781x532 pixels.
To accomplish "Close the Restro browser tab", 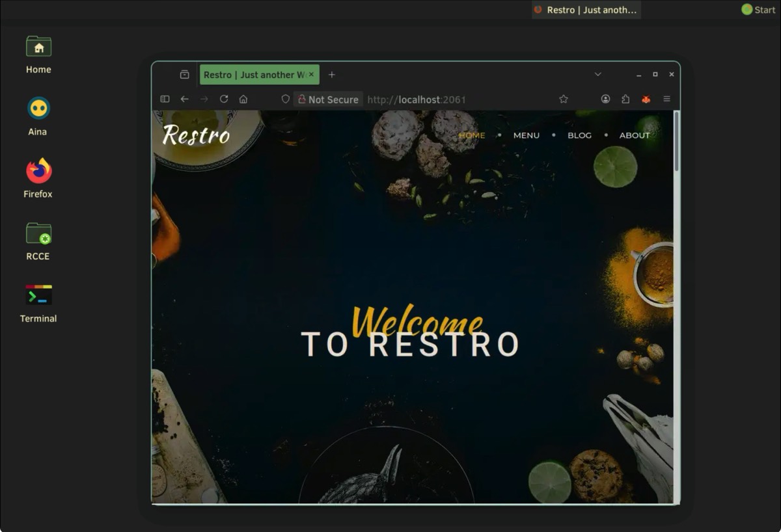I will click(311, 75).
